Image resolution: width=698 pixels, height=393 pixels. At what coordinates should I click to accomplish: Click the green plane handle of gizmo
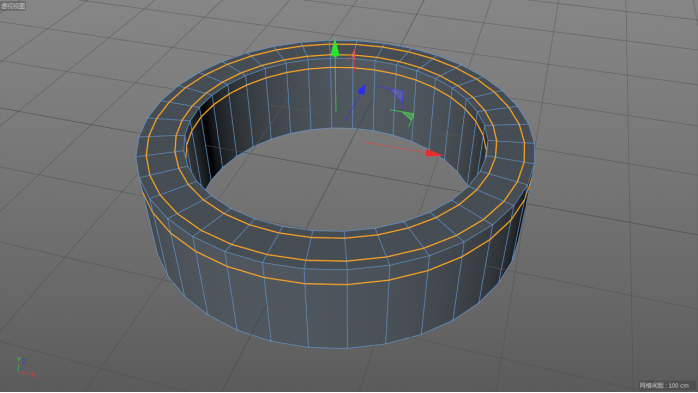[408, 117]
